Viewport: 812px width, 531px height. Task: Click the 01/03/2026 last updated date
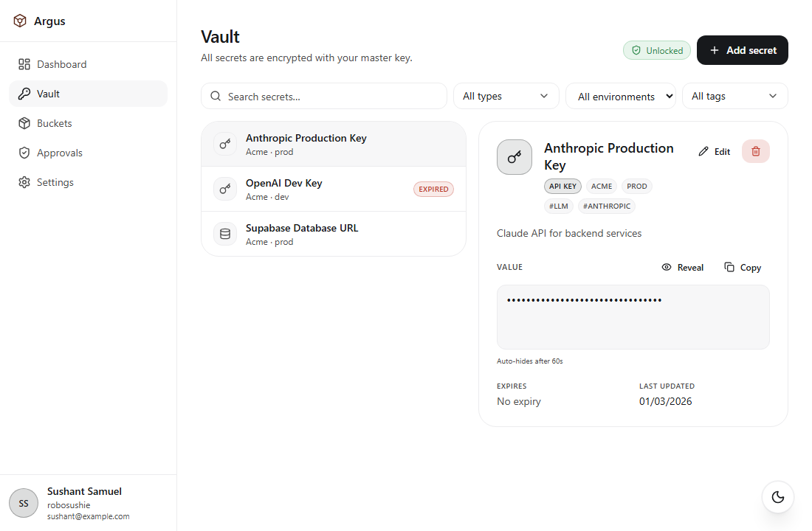665,402
